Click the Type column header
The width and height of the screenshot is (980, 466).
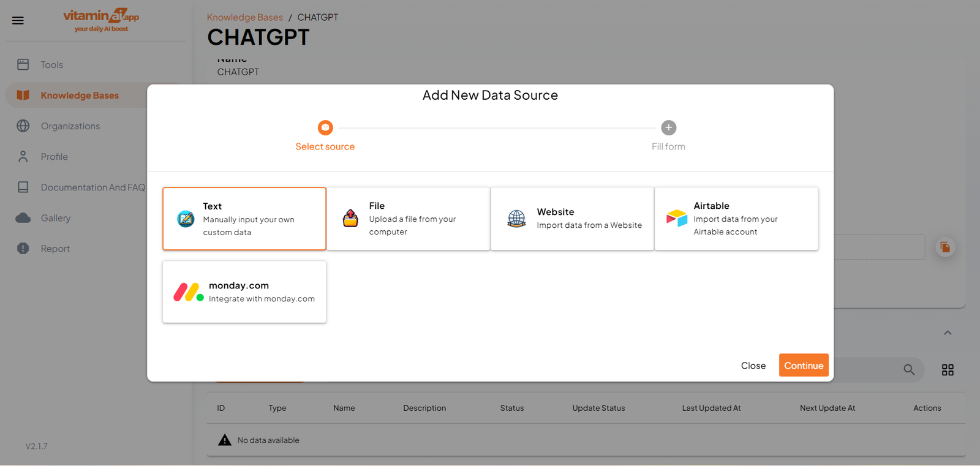(x=277, y=408)
